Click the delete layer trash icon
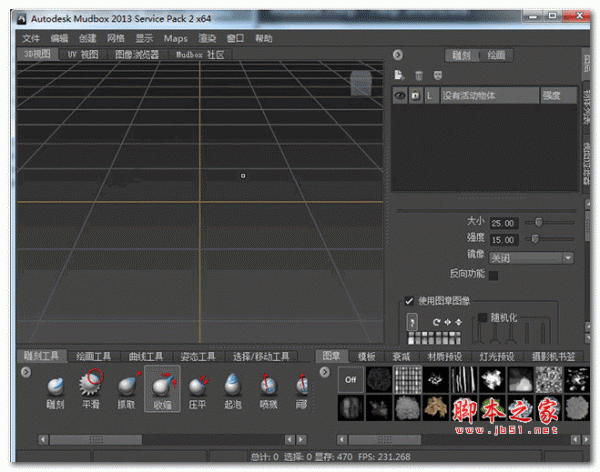The width and height of the screenshot is (600, 472). coord(419,75)
